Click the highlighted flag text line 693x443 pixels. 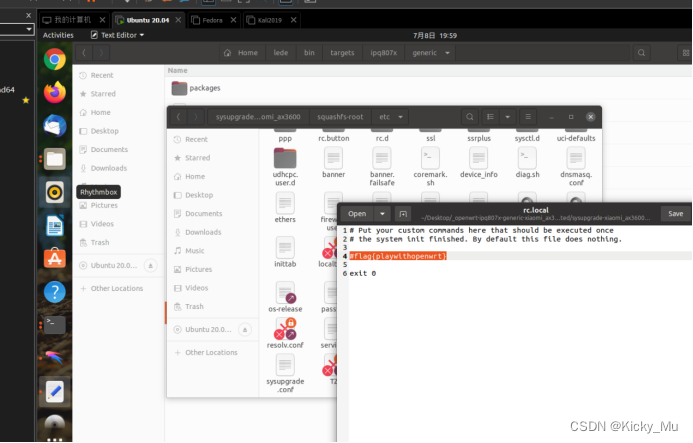point(398,256)
